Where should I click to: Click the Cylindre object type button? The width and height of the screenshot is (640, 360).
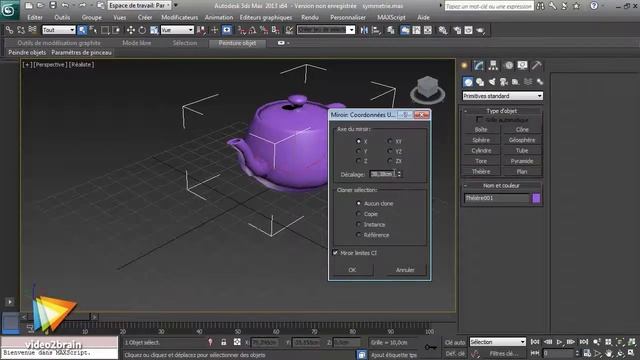pyautogui.click(x=481, y=151)
